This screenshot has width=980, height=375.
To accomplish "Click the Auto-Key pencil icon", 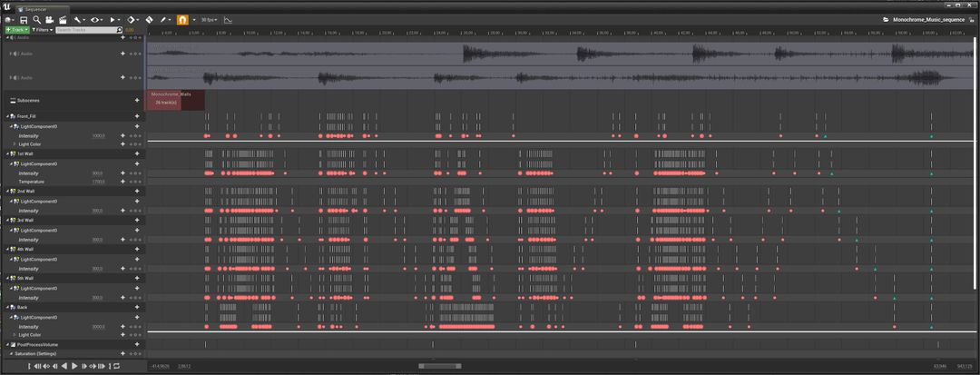I will click(163, 19).
